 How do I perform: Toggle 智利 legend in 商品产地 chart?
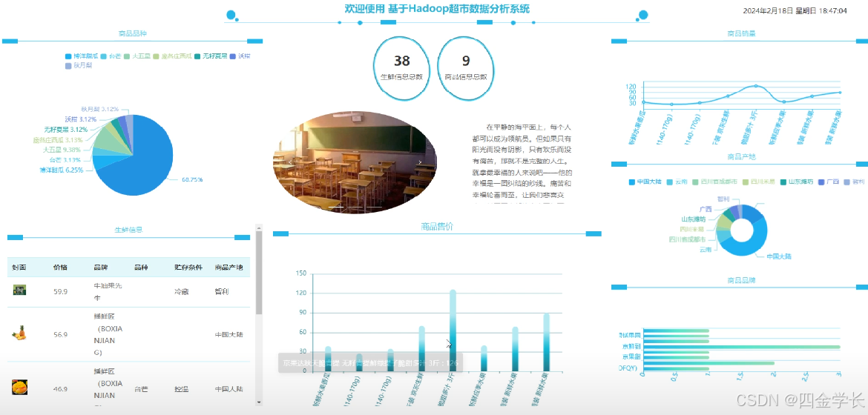click(853, 182)
